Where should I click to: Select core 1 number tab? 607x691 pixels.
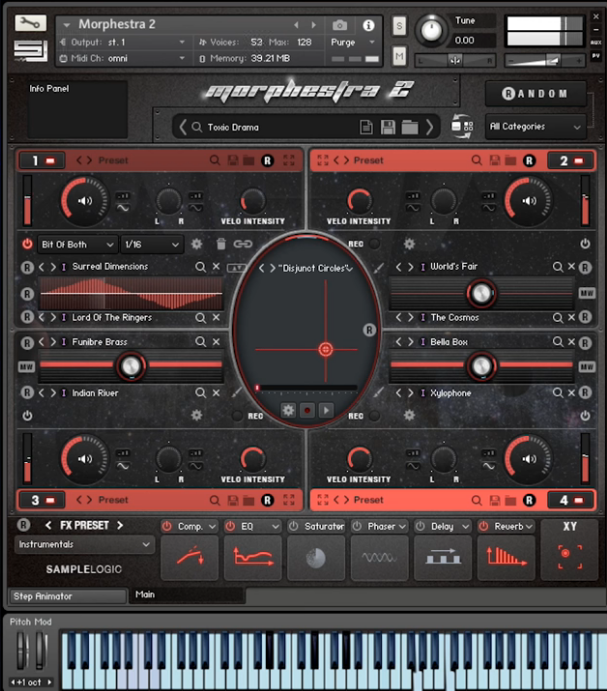[42, 160]
